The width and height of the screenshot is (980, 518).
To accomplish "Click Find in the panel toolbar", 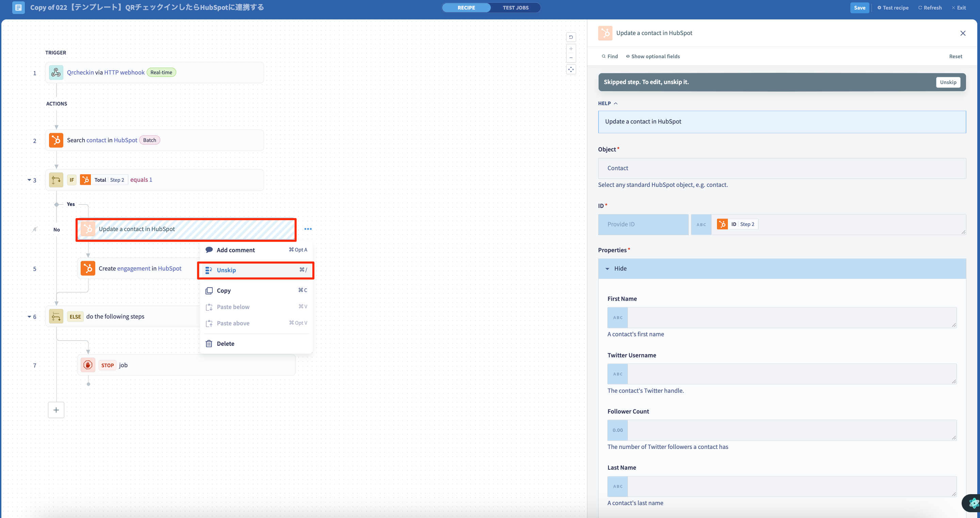I will [609, 56].
